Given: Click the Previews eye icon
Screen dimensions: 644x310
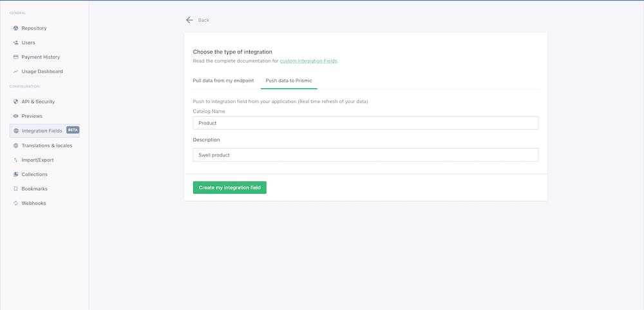Looking at the screenshot, I should click(x=15, y=116).
